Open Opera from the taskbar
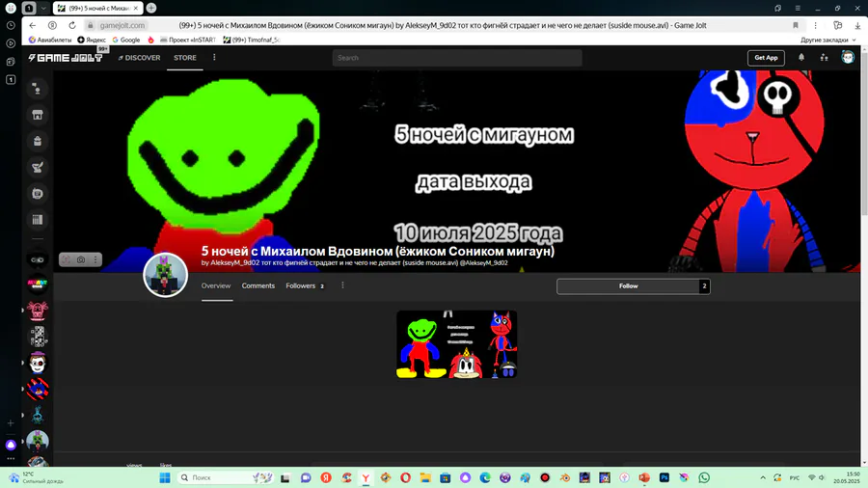 [x=405, y=477]
